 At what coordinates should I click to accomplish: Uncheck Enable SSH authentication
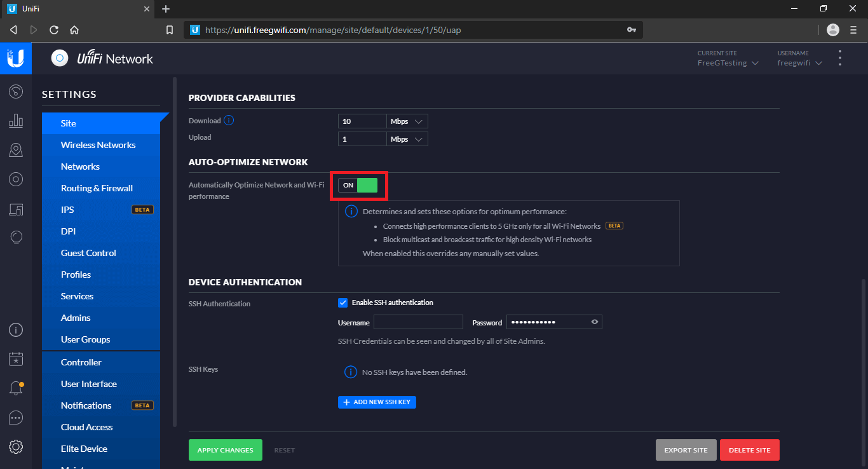tap(343, 302)
